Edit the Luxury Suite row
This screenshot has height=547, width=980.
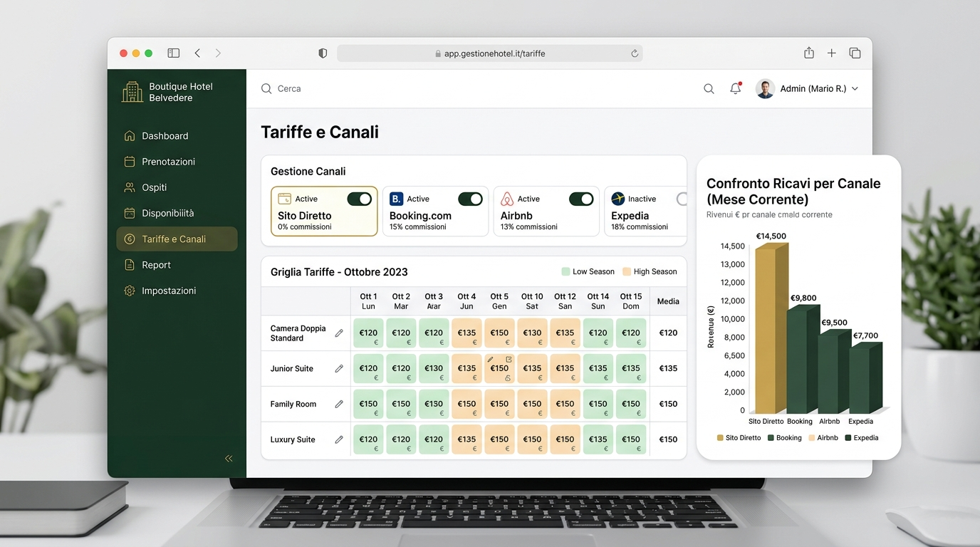pos(339,439)
